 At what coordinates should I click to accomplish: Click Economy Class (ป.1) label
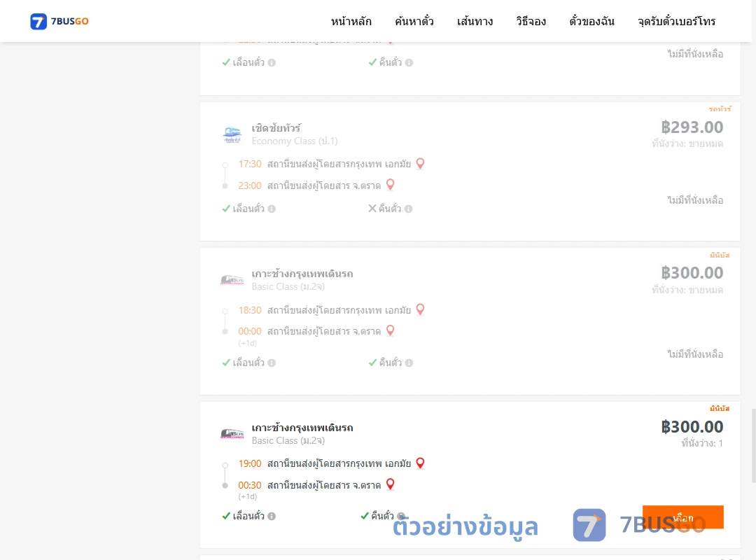[x=295, y=141]
